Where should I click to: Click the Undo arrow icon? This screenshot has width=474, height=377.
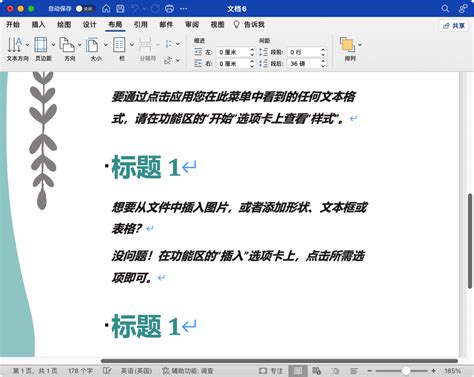pyautogui.click(x=135, y=9)
